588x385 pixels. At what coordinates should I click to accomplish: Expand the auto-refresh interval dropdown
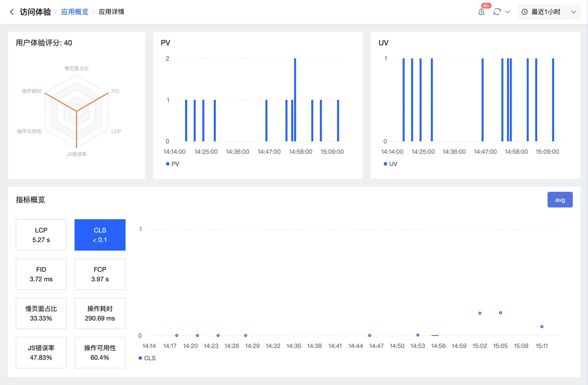pos(507,12)
